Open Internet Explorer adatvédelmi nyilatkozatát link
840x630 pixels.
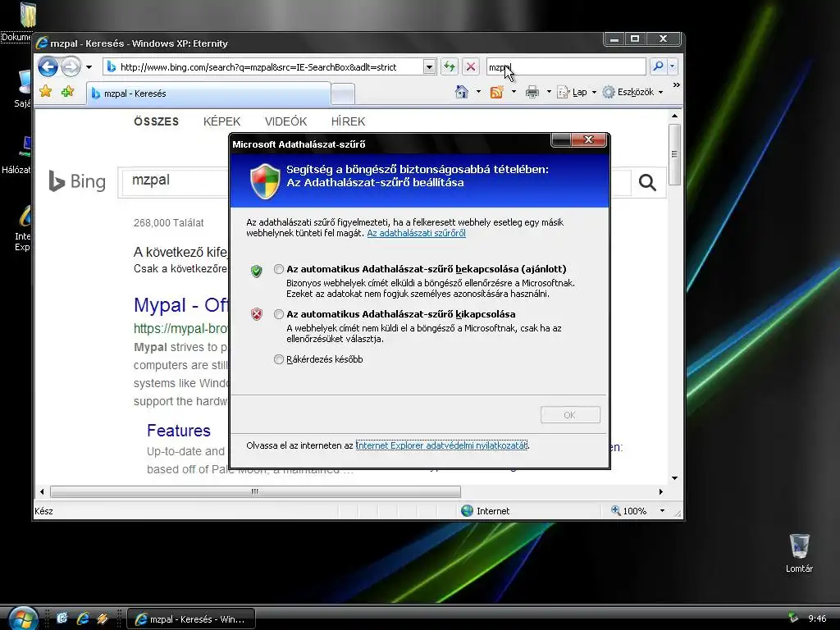[441, 445]
